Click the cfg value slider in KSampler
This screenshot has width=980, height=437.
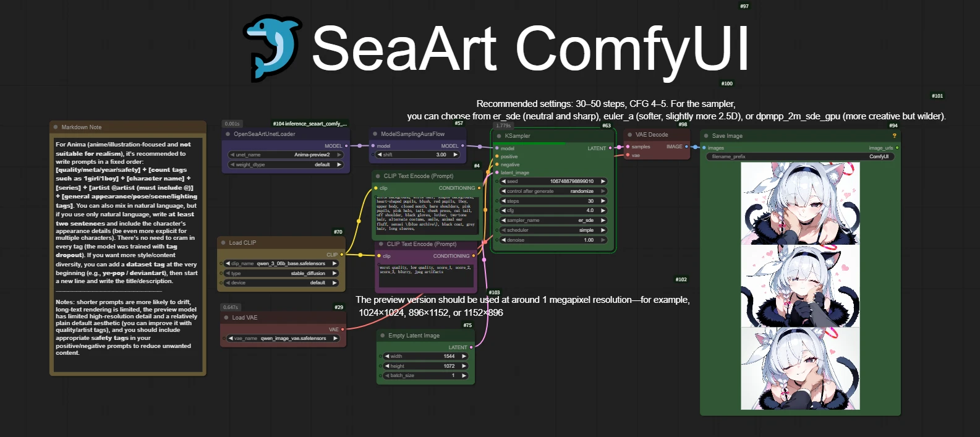[553, 211]
